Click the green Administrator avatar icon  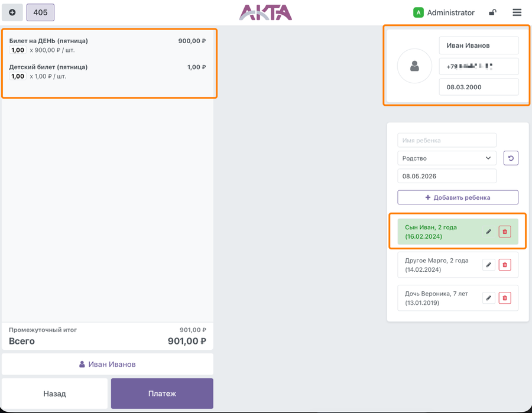tap(419, 12)
